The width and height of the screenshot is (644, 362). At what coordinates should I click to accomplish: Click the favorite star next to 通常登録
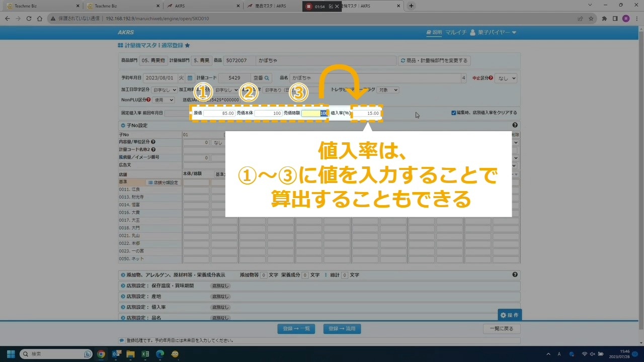188,45
